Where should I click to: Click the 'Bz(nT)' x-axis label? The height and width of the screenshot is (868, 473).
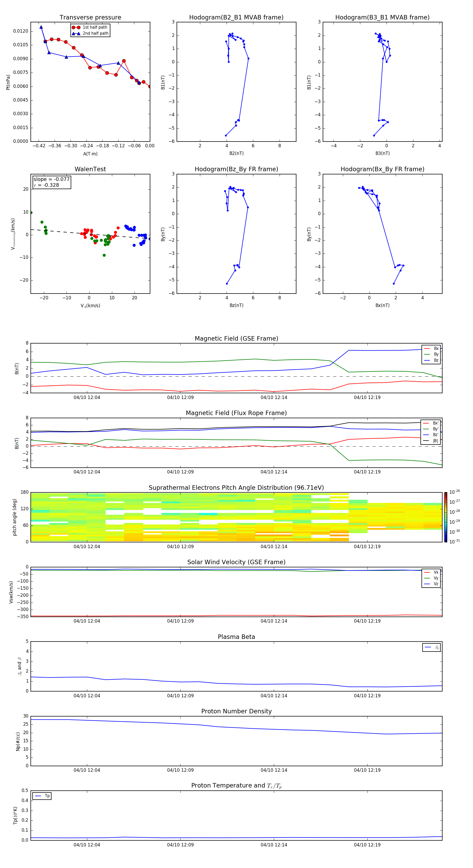(x=236, y=305)
